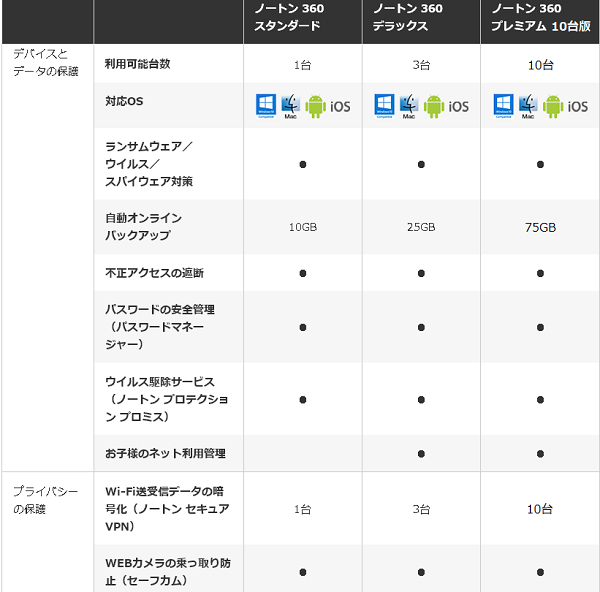Click WEBカメラ dot in プレミアム column

click(x=540, y=572)
